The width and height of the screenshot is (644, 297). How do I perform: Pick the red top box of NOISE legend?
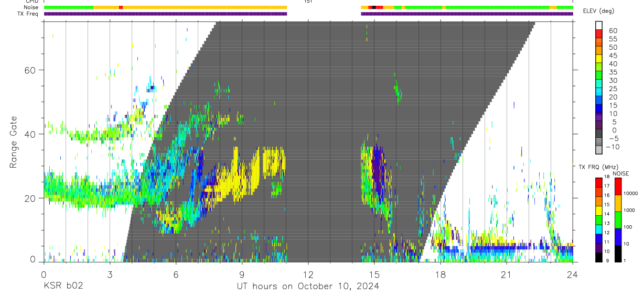click(x=618, y=186)
